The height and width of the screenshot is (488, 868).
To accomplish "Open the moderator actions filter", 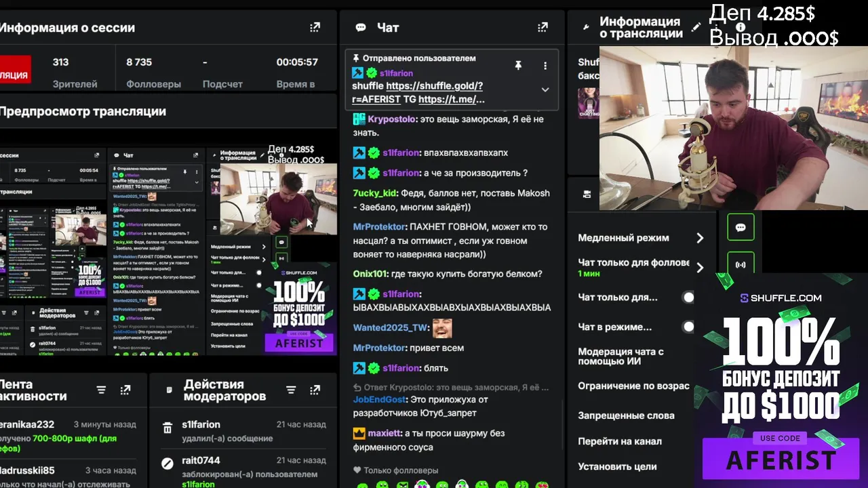I will coord(291,390).
